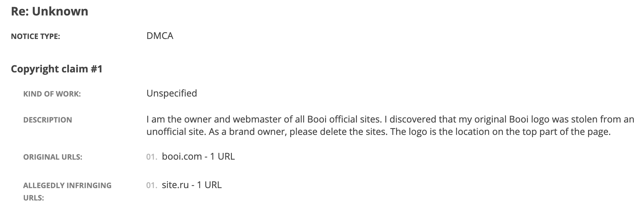The width and height of the screenshot is (644, 211).
Task: Select the "Unspecified" kind of work value
Action: click(x=172, y=93)
